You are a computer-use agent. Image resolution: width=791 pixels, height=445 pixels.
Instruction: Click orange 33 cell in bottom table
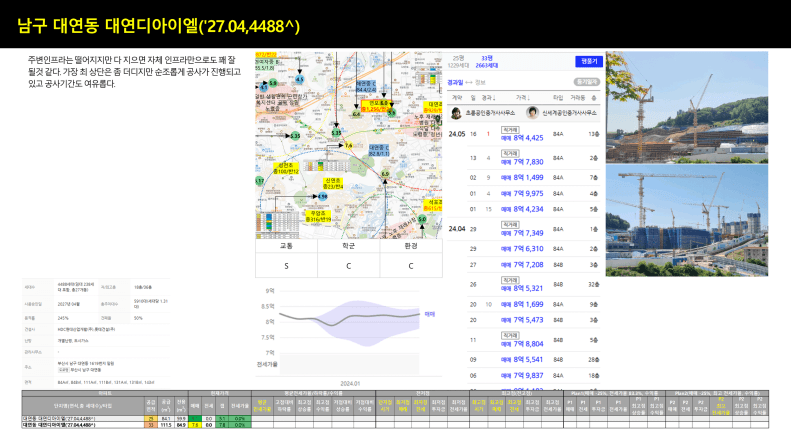click(x=150, y=425)
